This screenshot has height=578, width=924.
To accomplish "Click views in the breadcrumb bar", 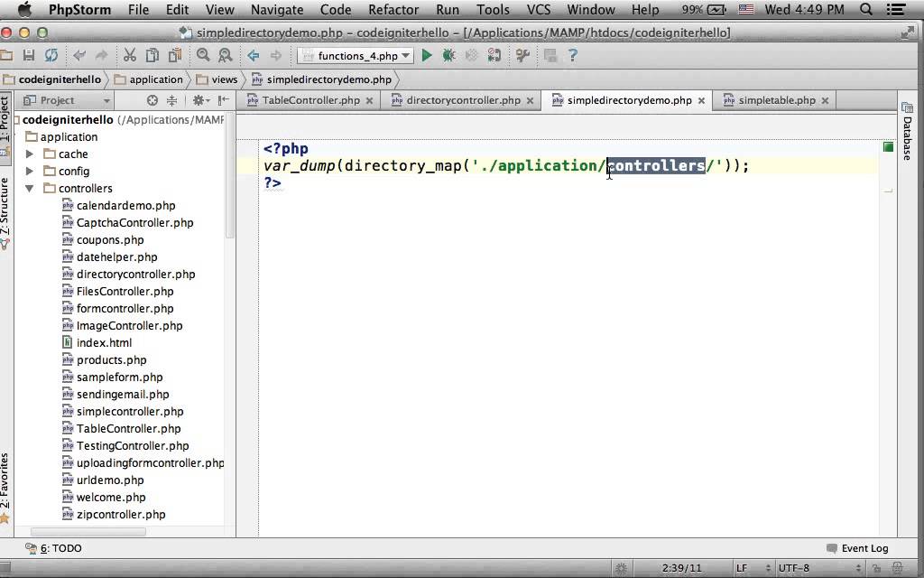I will [217, 79].
